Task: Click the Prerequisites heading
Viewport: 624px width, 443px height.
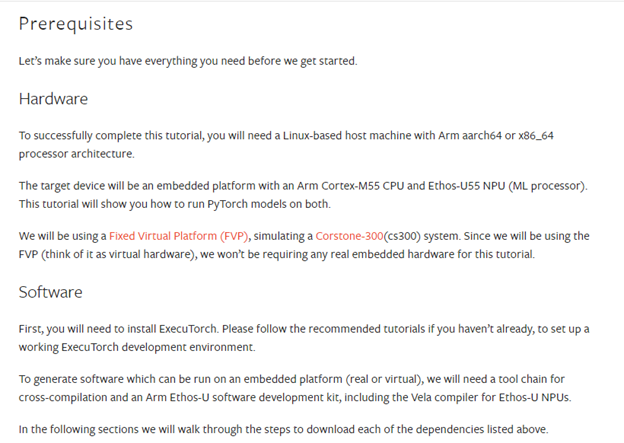Action: tap(75, 24)
